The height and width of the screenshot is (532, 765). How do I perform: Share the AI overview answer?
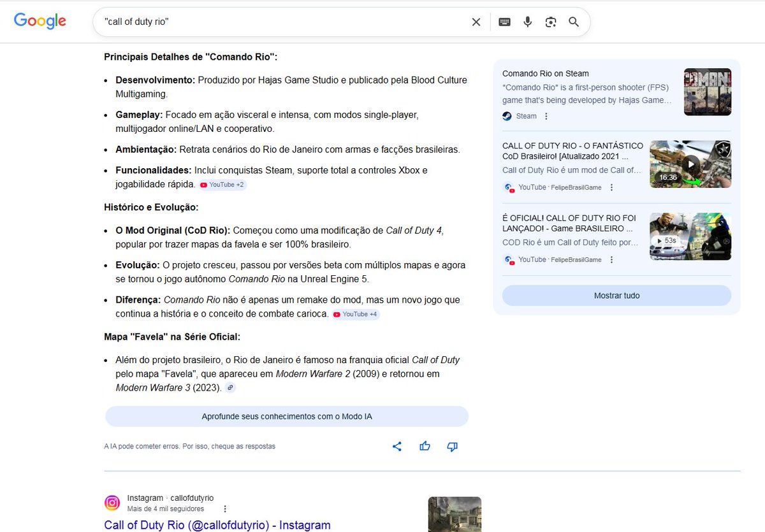397,447
